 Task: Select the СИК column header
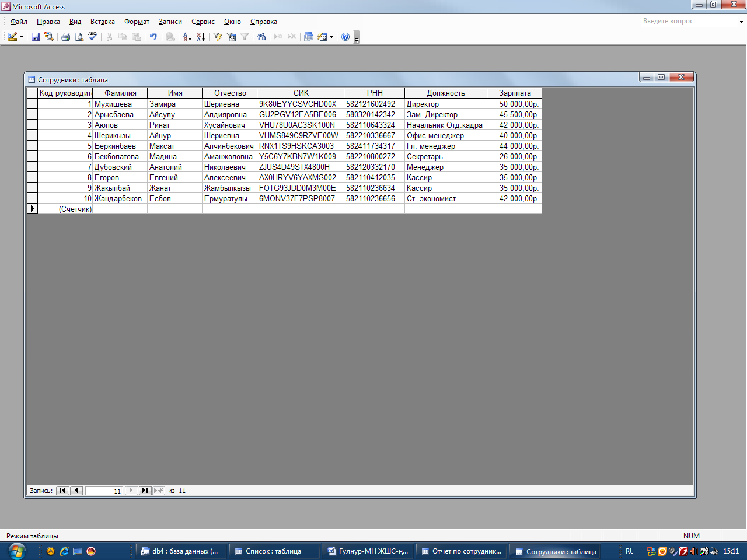coord(301,93)
